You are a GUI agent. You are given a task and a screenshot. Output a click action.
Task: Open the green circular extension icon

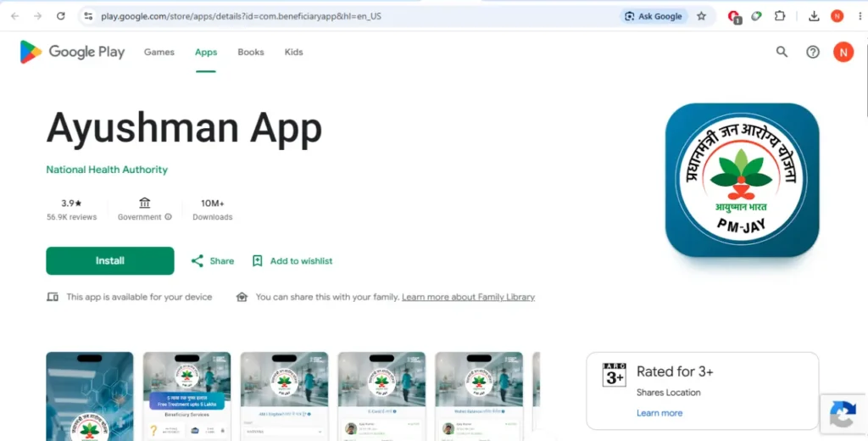[756, 16]
